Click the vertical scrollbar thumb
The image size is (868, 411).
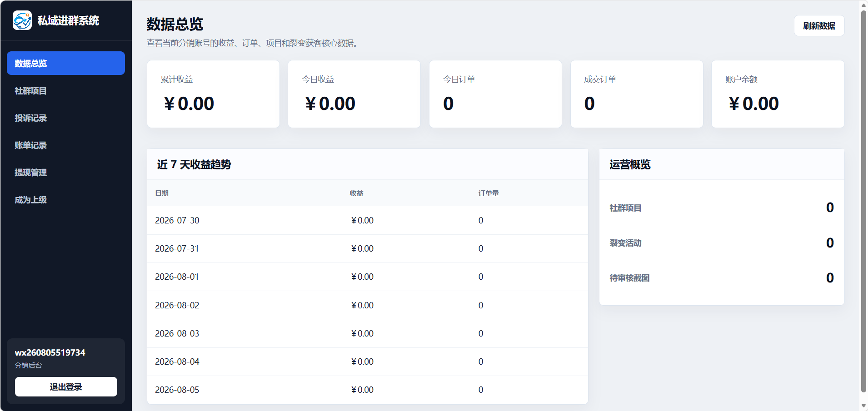pos(863,201)
